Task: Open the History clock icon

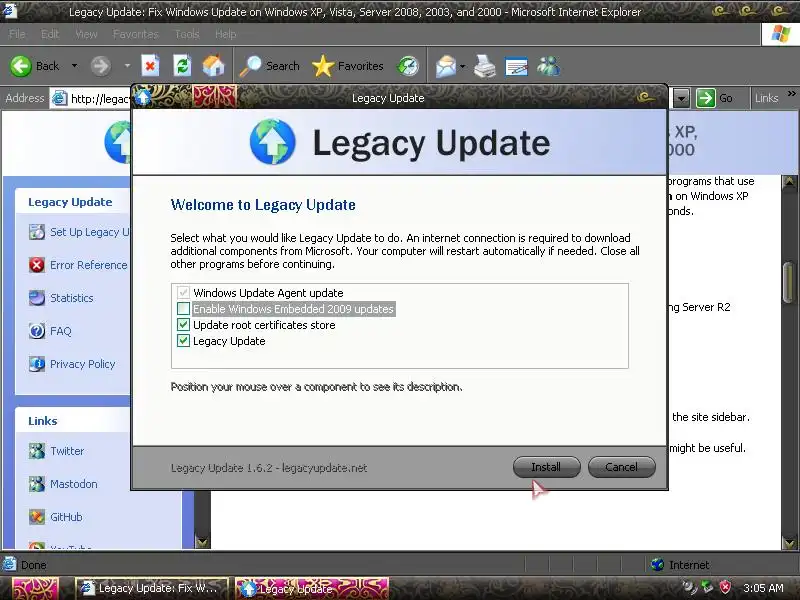Action: pos(408,66)
